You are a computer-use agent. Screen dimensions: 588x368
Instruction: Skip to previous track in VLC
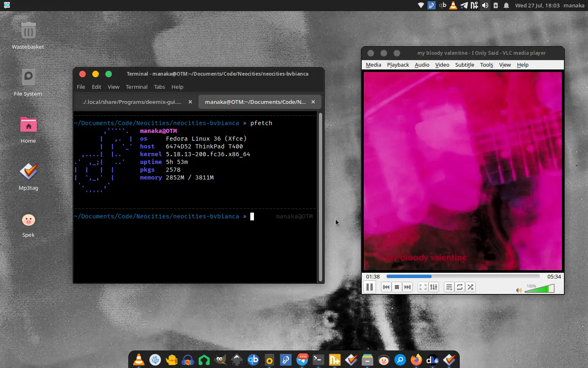point(386,287)
